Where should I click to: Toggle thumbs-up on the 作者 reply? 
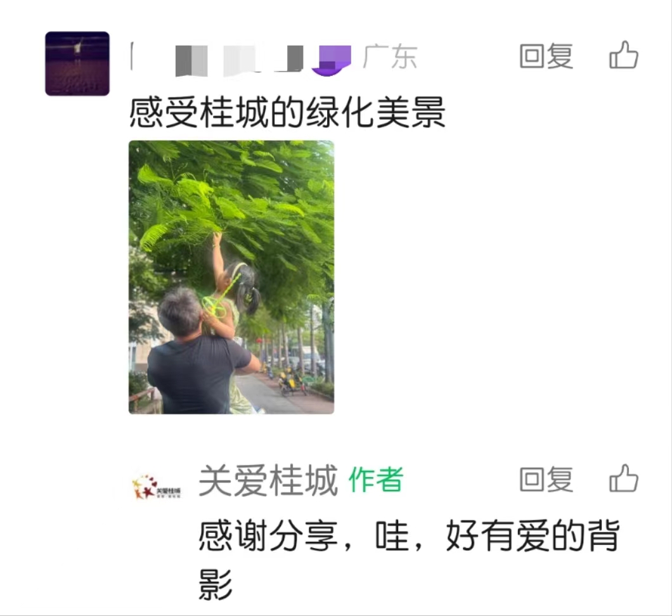tap(624, 478)
